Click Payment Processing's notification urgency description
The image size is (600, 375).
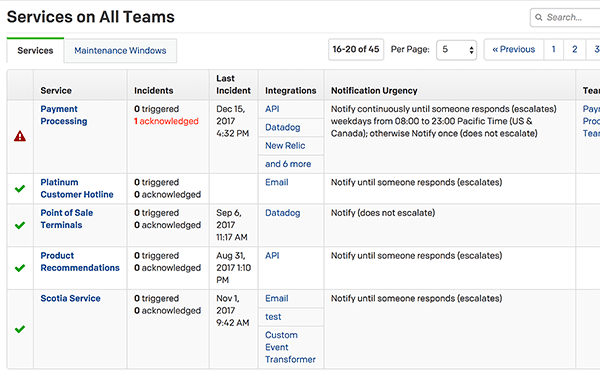pyautogui.click(x=444, y=121)
